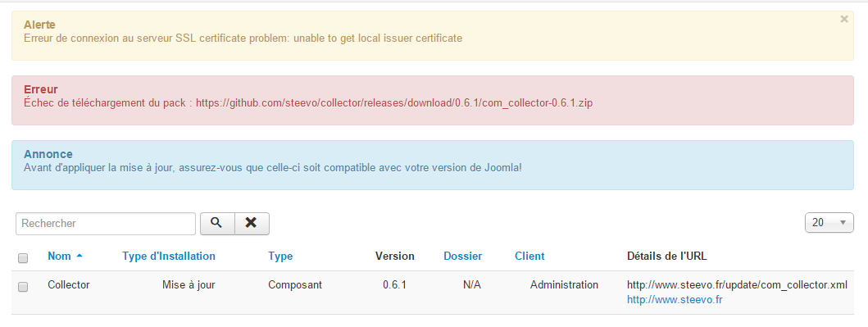Image resolution: width=868 pixels, height=327 pixels.
Task: Click the Joomla compatibility notice text
Action: pos(273,167)
